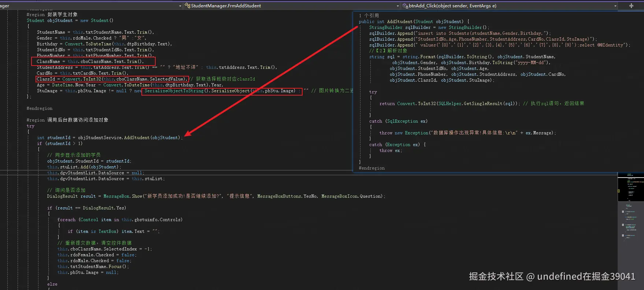Click 'objStudent.StudentId = studentId;' line
The width and height of the screenshot is (644, 290).
[89, 161]
